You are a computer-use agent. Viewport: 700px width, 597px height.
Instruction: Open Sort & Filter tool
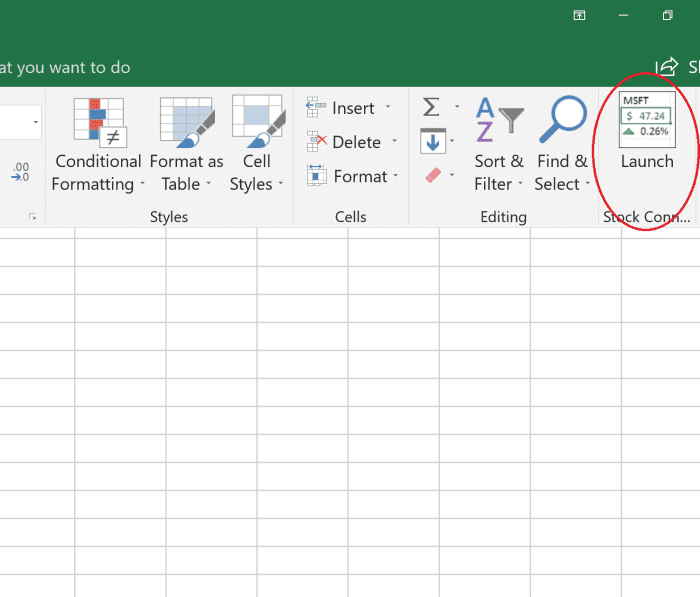coord(499,145)
